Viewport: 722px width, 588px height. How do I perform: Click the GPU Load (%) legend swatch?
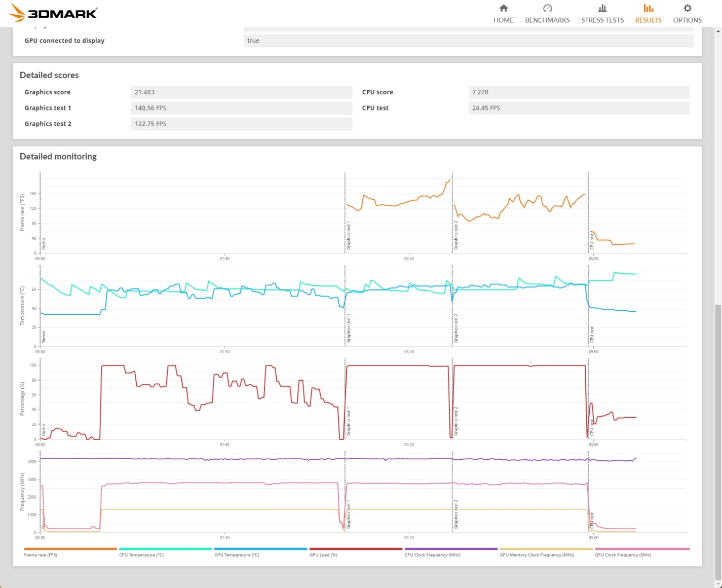click(x=356, y=548)
